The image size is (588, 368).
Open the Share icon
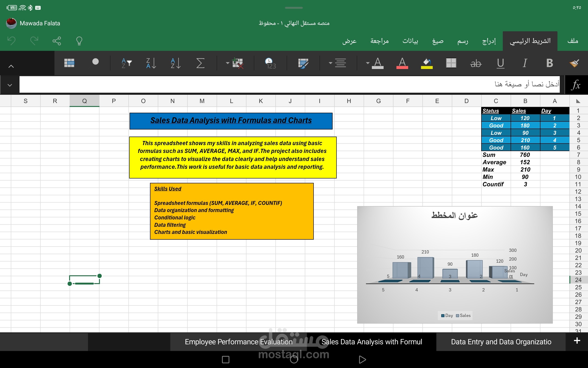(57, 41)
